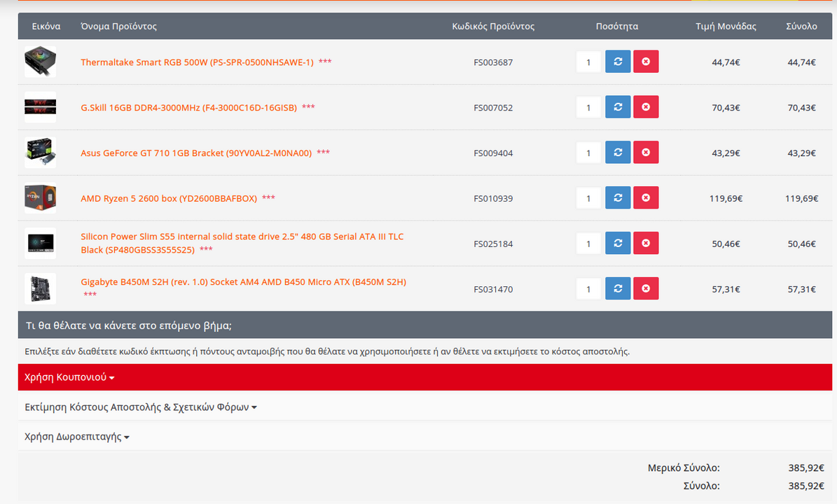
Task: Refresh quantity for AMD Ryzen 5 2600
Action: pyautogui.click(x=618, y=198)
